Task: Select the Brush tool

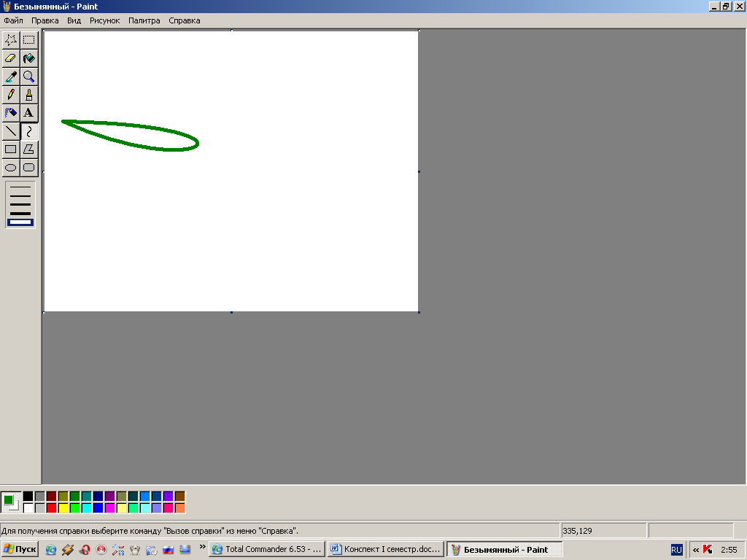Action: point(29,94)
